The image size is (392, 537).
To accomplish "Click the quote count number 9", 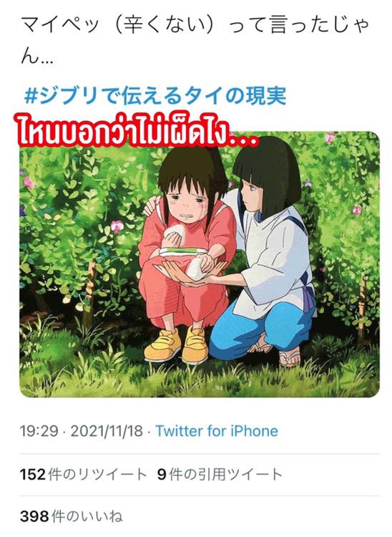I will (x=162, y=475).
